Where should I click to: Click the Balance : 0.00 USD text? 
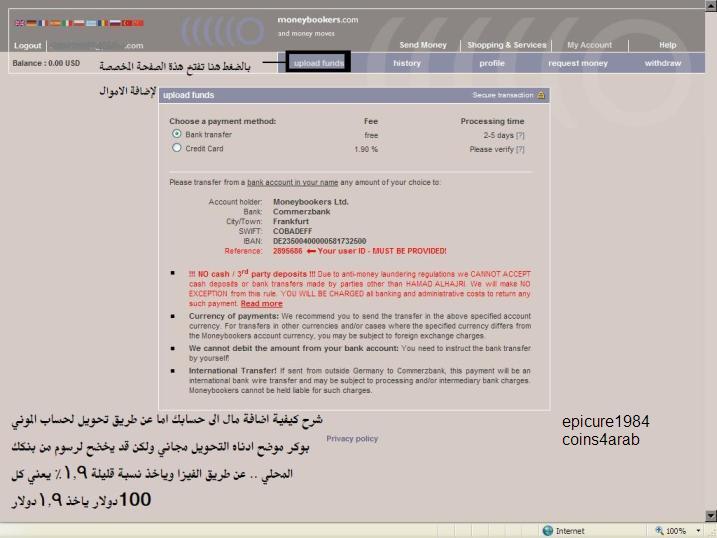pyautogui.click(x=46, y=63)
